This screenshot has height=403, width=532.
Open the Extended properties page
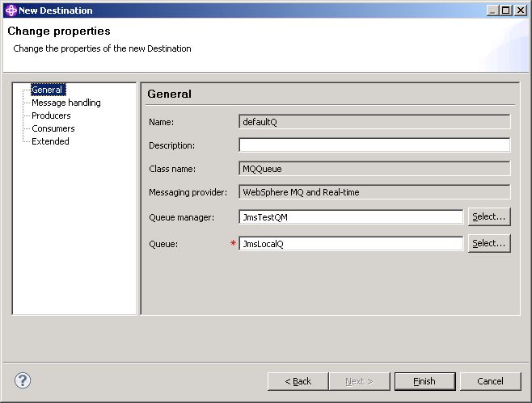(50, 141)
